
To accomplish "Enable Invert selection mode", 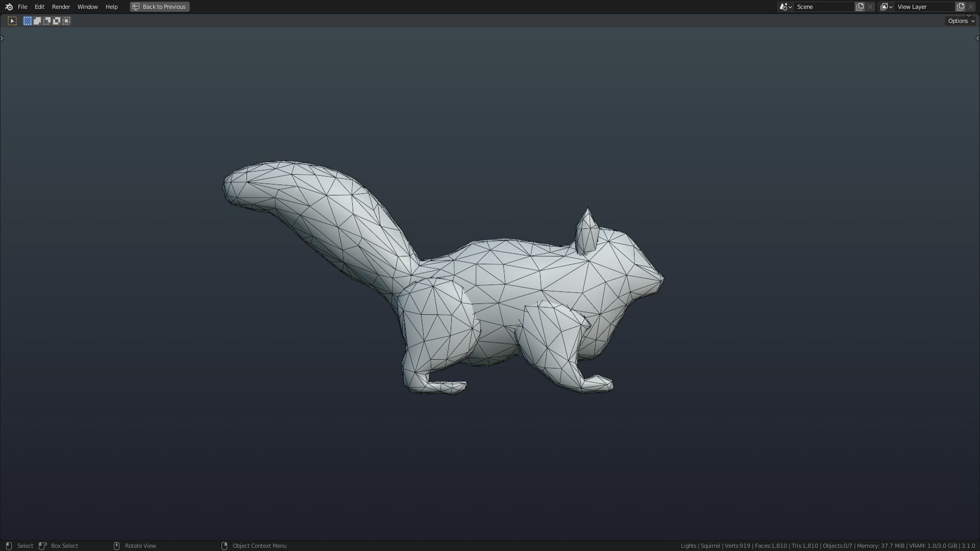I will [56, 20].
